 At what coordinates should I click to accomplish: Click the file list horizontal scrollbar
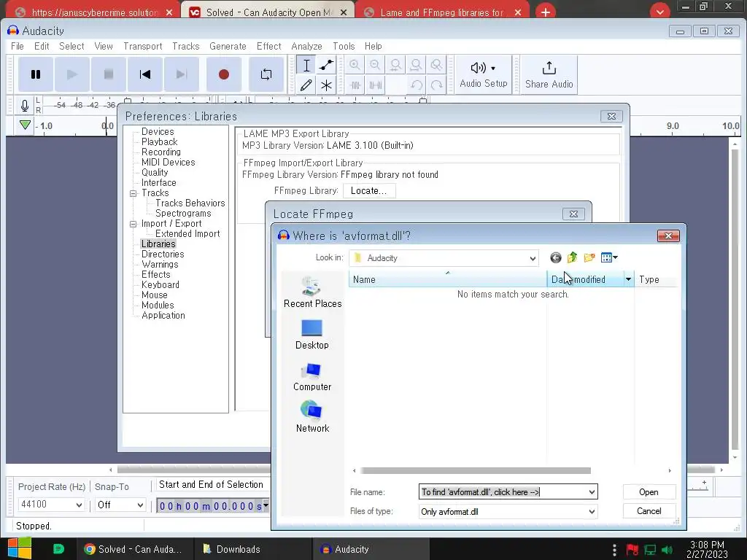476,470
